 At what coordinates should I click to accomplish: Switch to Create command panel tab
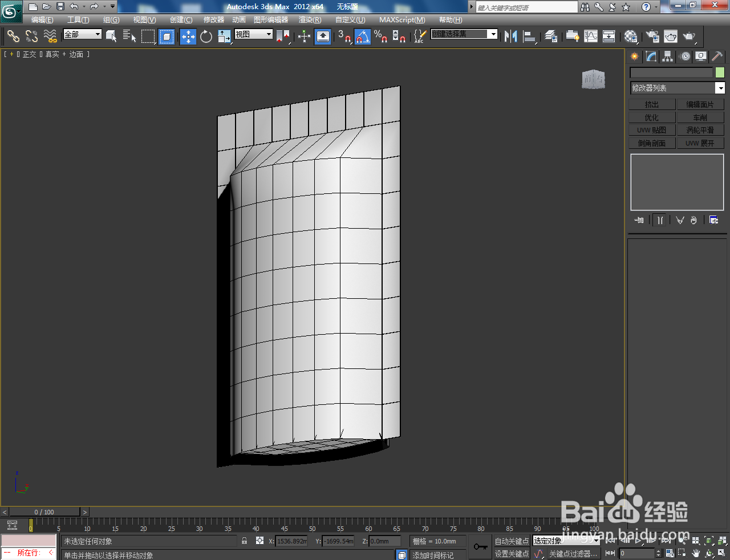(x=635, y=56)
